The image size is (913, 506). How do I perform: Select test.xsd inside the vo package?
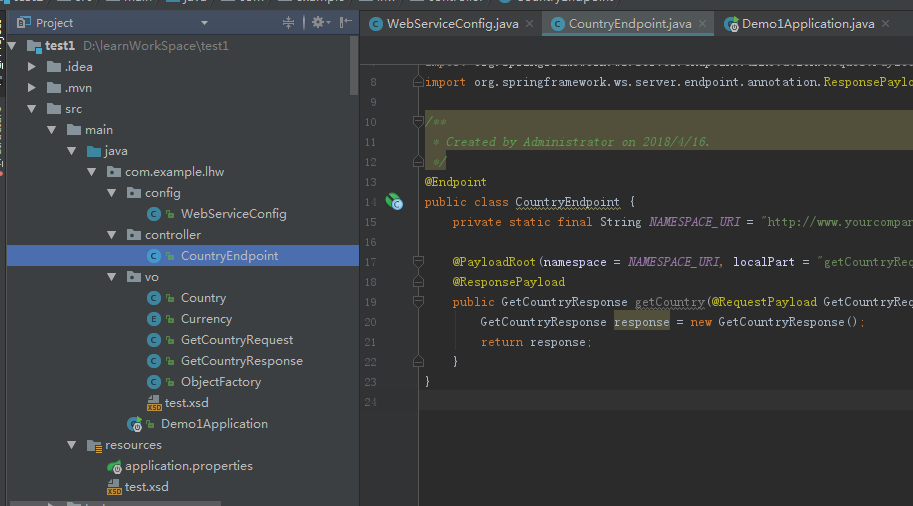[x=186, y=403]
